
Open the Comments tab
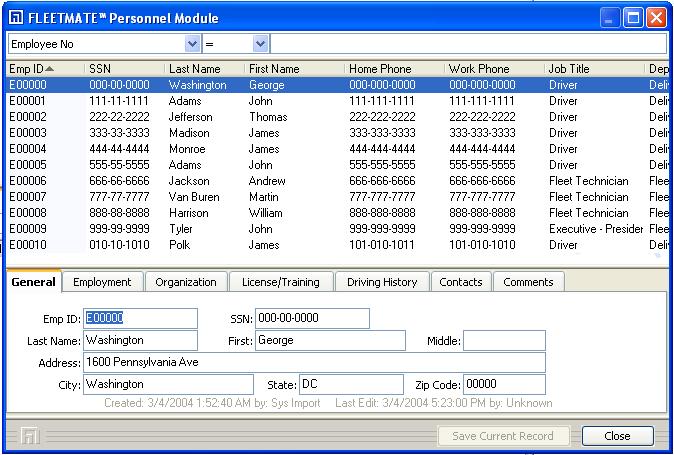(528, 282)
